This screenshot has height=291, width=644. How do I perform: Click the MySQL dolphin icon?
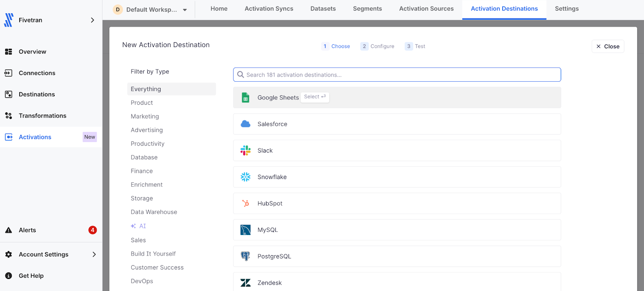246,230
